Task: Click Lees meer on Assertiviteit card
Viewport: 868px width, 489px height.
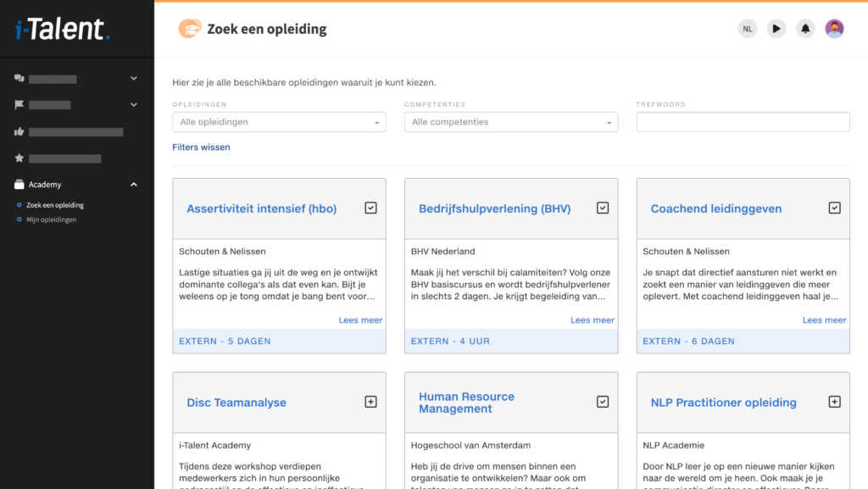Action: [360, 320]
